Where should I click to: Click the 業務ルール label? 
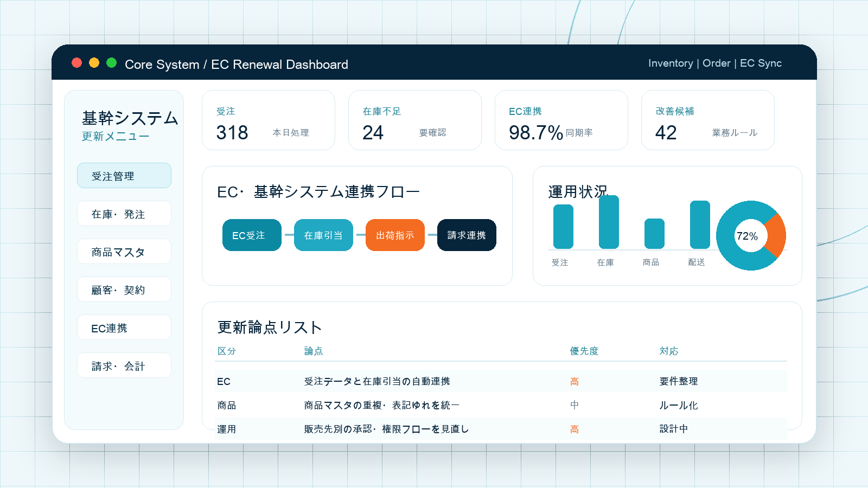735,132
